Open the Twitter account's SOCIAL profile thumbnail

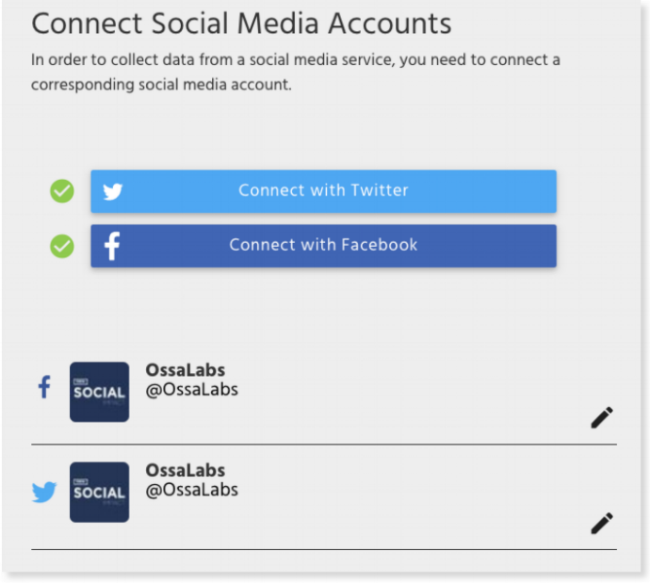click(99, 492)
